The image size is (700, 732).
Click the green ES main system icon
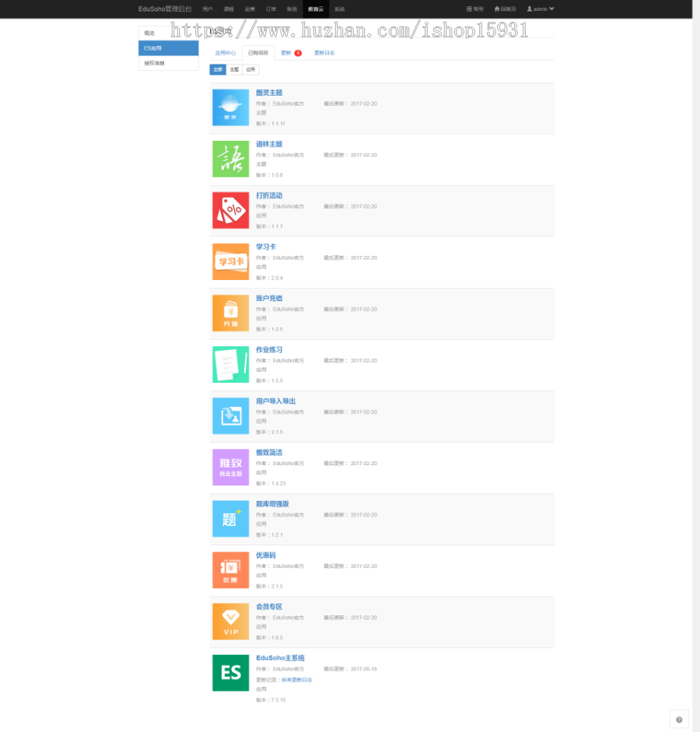[230, 672]
